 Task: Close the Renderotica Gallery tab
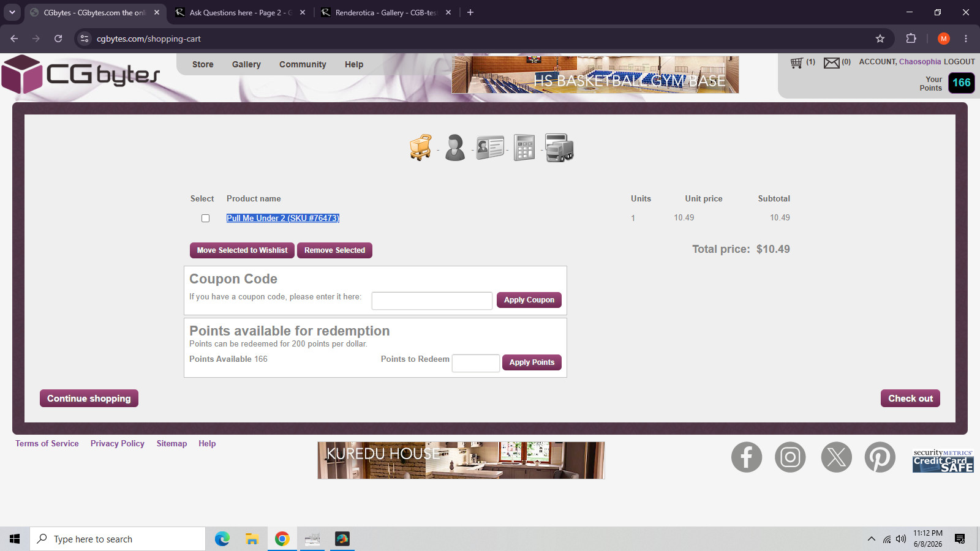point(448,12)
